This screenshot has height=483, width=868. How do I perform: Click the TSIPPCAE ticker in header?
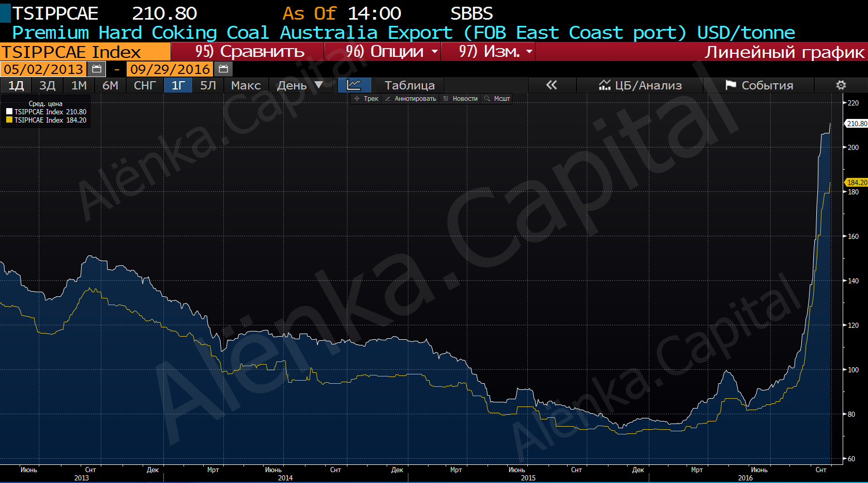pyautogui.click(x=55, y=13)
